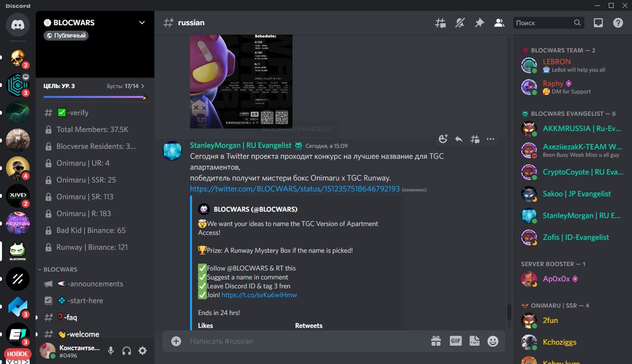Screen dimensions: 632x364
Task: Reply to StanleyMorgan message
Action: click(459, 139)
